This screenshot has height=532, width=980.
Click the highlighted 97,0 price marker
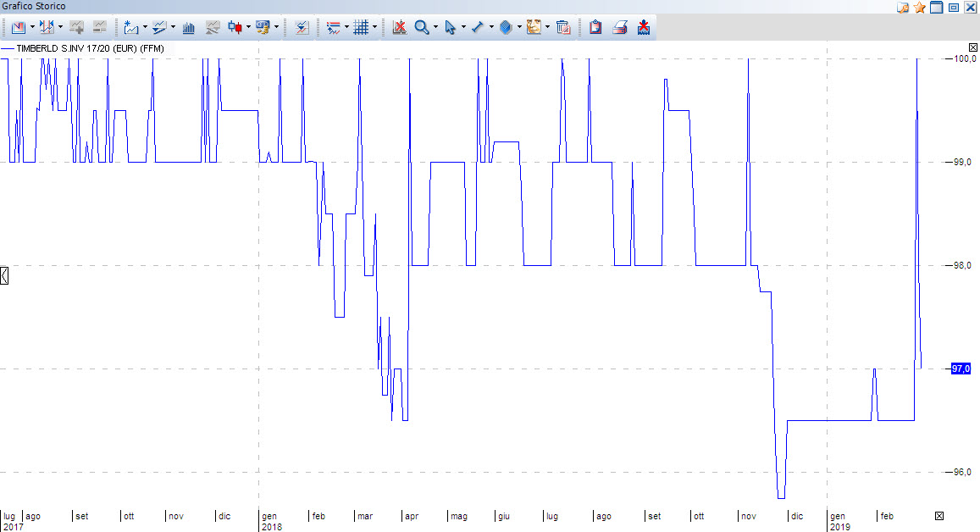point(961,369)
